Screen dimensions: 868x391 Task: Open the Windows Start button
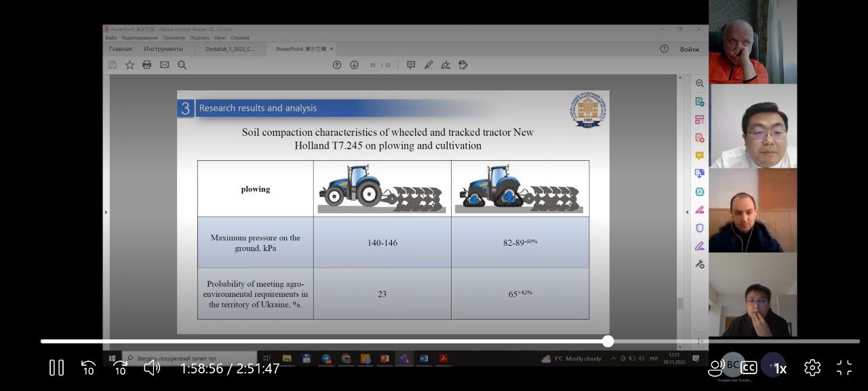(x=112, y=358)
